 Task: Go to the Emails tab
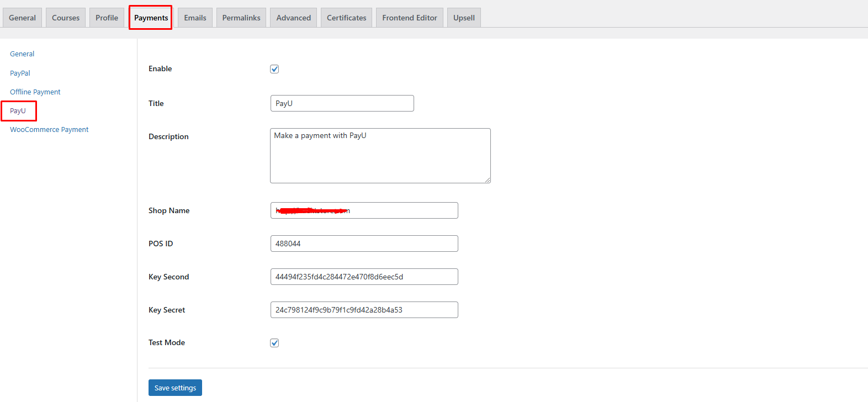[195, 18]
